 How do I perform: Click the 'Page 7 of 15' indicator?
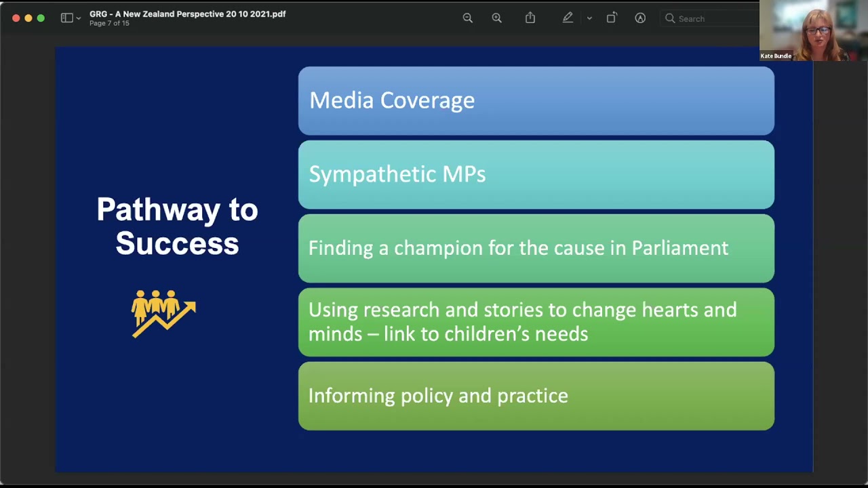coord(109,23)
